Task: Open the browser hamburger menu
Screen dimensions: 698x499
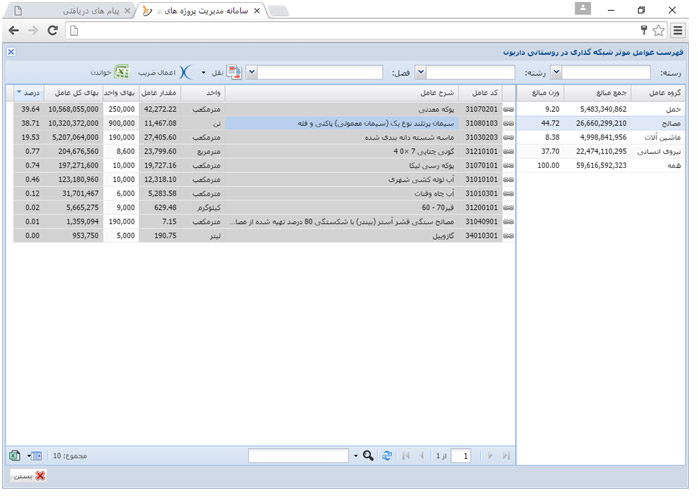Action: [x=679, y=30]
